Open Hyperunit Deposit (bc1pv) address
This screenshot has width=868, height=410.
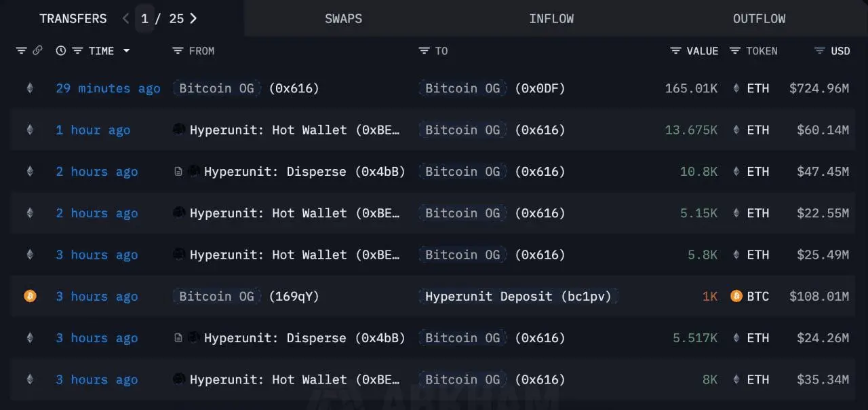pos(518,297)
